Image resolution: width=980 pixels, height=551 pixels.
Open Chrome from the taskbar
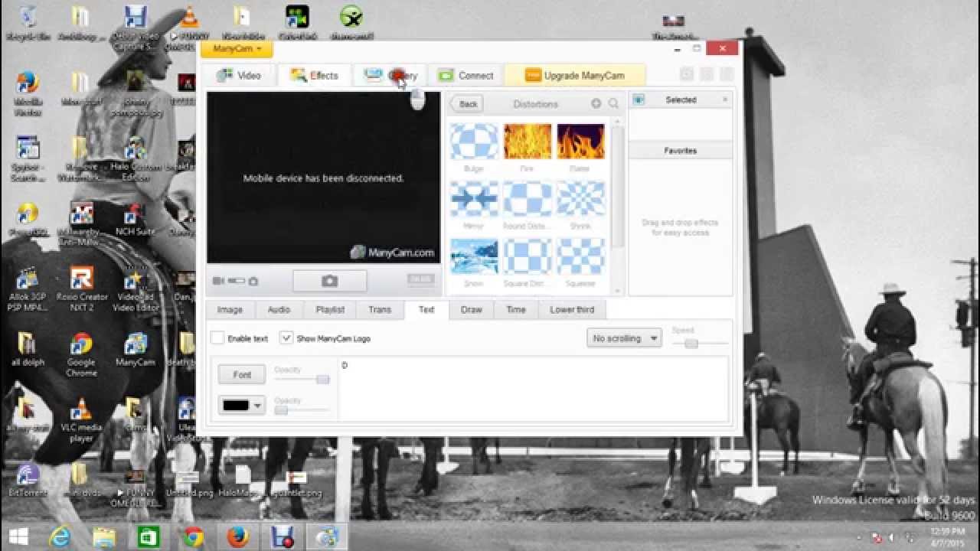pyautogui.click(x=193, y=536)
